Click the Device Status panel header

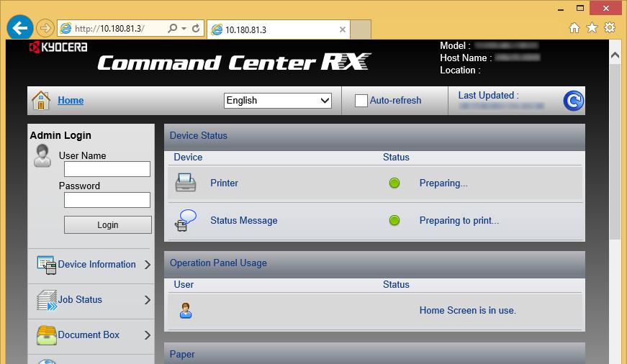(x=374, y=137)
